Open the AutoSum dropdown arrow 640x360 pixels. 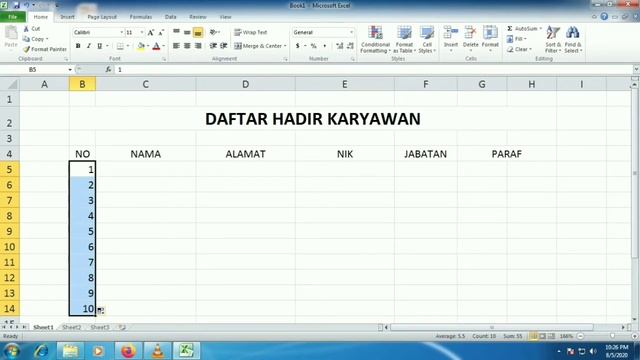point(540,29)
